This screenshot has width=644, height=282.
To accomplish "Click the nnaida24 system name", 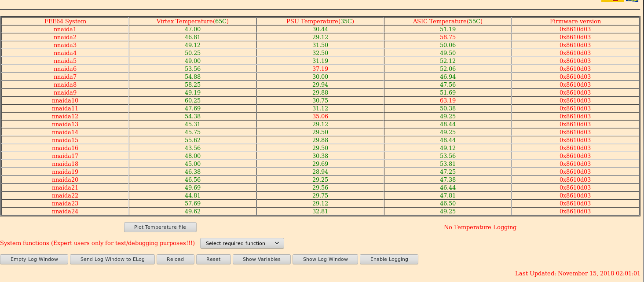I will pos(65,211).
